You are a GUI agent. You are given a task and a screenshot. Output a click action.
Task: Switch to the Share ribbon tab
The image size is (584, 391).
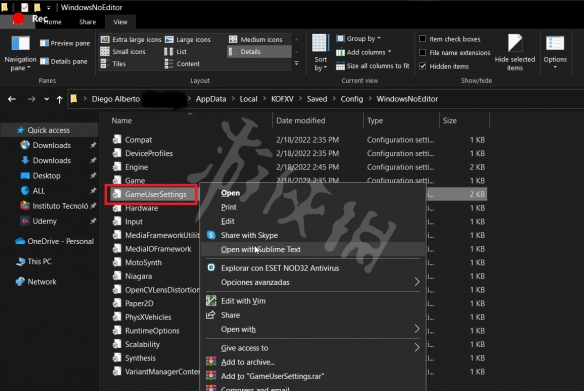pyautogui.click(x=88, y=22)
